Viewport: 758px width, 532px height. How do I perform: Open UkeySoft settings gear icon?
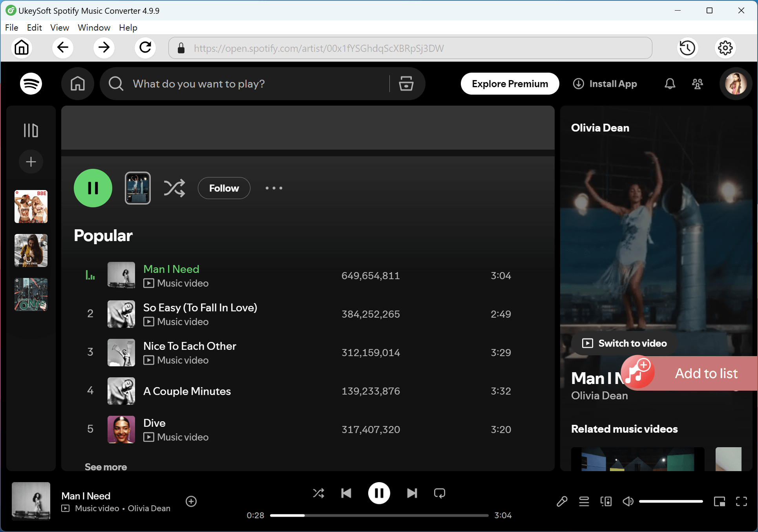(725, 48)
